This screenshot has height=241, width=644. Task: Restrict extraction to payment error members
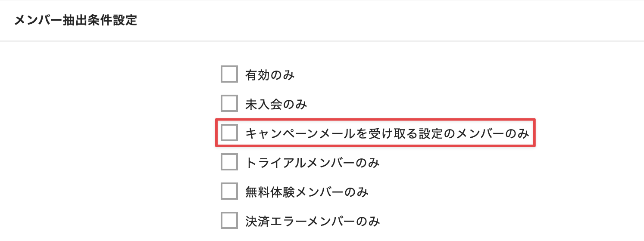pos(229,221)
